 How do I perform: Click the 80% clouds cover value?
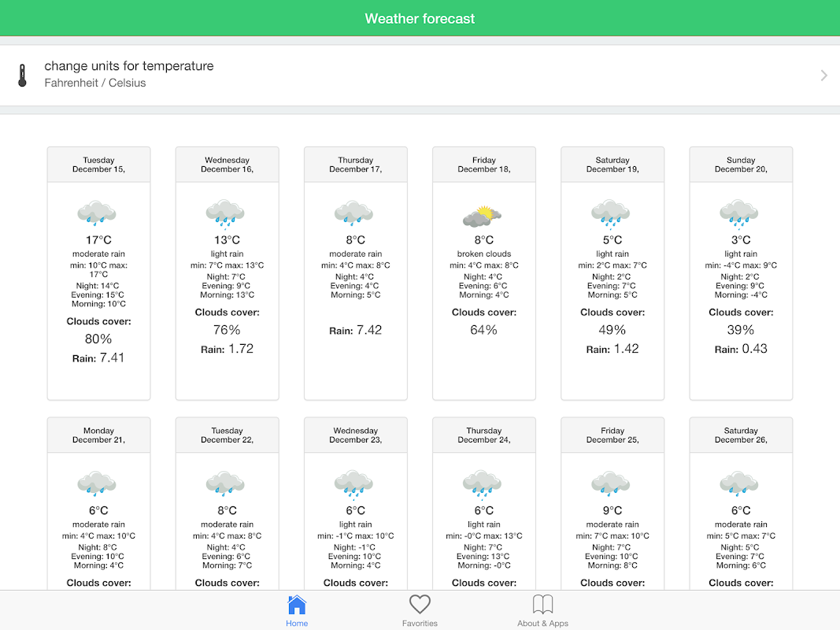click(98, 339)
